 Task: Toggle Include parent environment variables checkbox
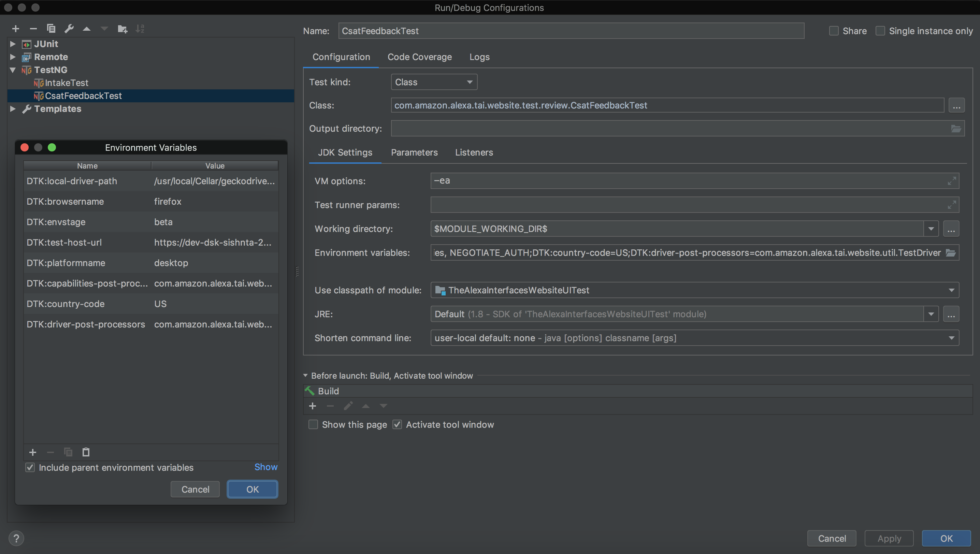point(30,468)
